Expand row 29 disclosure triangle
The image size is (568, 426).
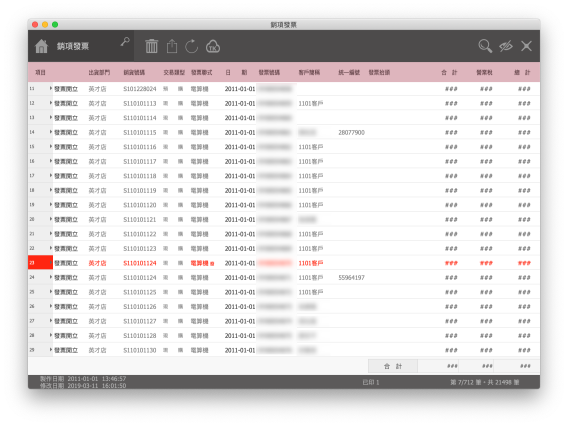(x=51, y=350)
